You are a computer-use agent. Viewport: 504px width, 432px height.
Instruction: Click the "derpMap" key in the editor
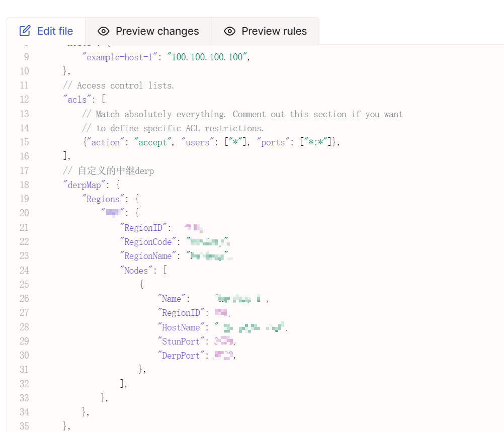tap(84, 185)
